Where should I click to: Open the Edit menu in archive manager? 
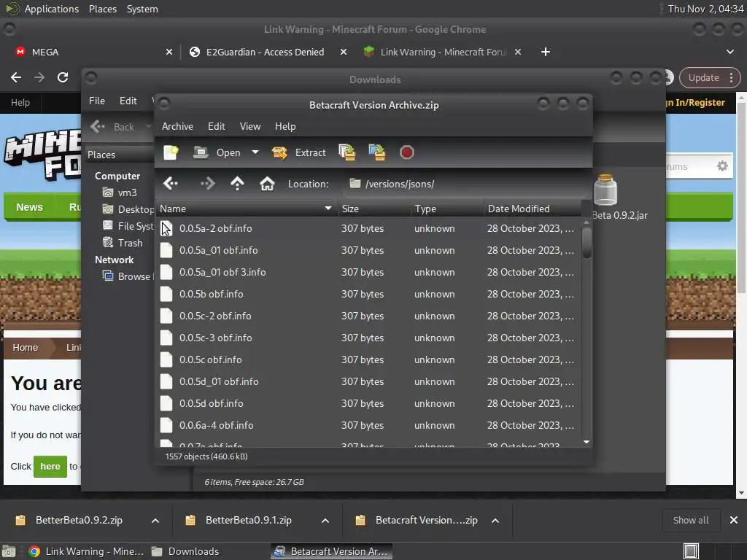tap(216, 126)
